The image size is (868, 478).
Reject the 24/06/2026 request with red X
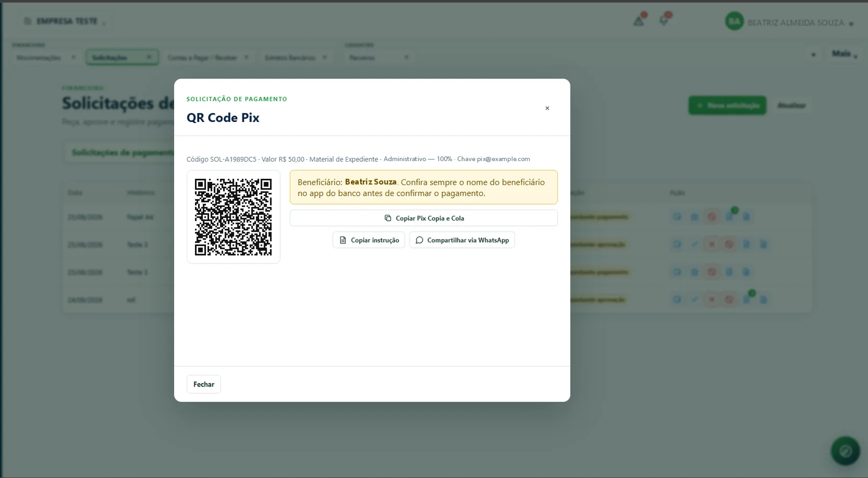click(x=712, y=300)
